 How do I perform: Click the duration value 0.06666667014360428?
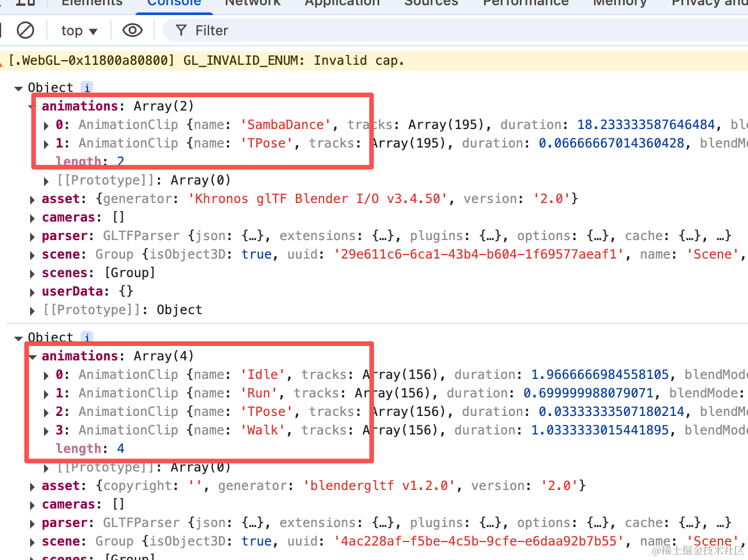[x=611, y=143]
